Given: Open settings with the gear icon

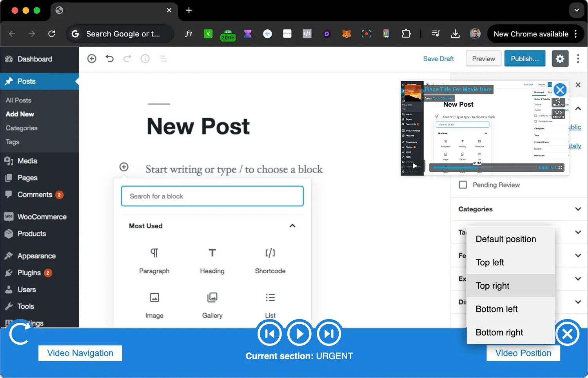Looking at the screenshot, I should 560,59.
